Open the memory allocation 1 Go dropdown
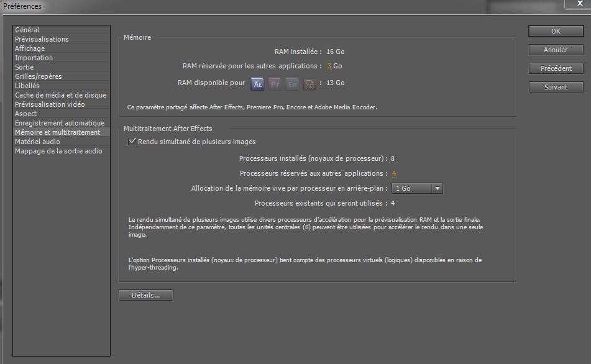The width and height of the screenshot is (591, 364). tap(417, 188)
